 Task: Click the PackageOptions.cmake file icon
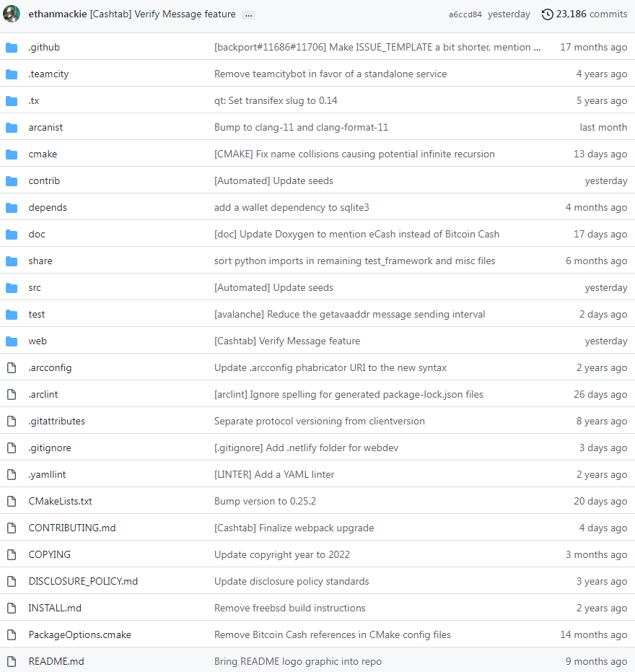pos(12,634)
